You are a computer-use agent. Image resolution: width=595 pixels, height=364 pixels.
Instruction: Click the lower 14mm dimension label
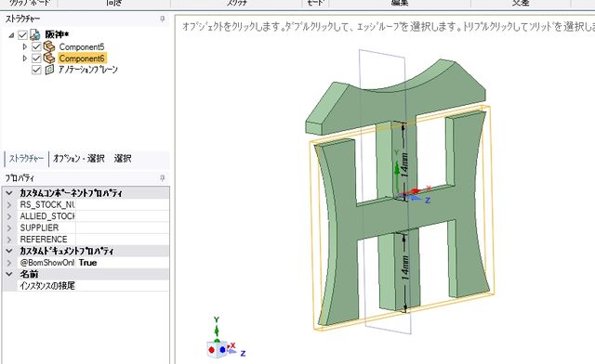[405, 268]
